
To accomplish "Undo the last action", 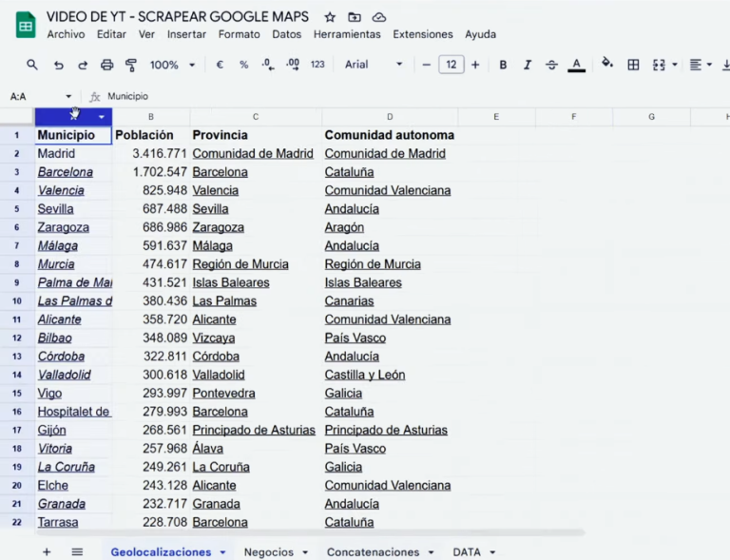I will point(58,65).
